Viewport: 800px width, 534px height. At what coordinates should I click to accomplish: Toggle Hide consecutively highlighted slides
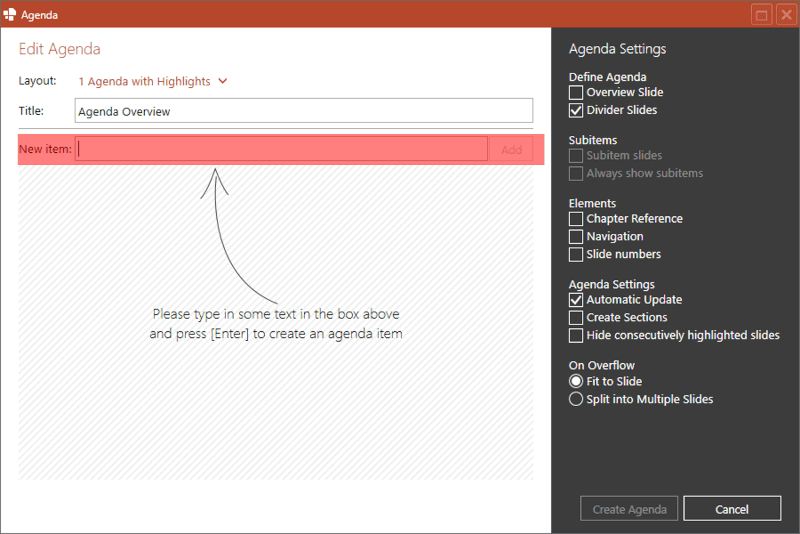(x=576, y=335)
